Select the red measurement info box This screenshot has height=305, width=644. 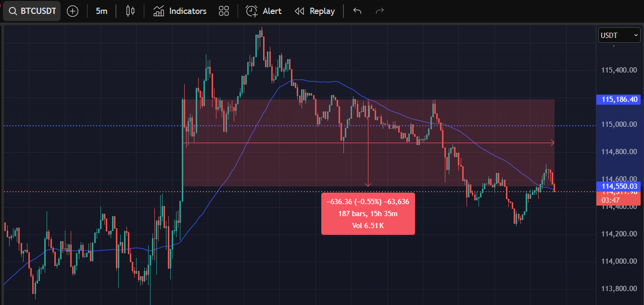[368, 214]
